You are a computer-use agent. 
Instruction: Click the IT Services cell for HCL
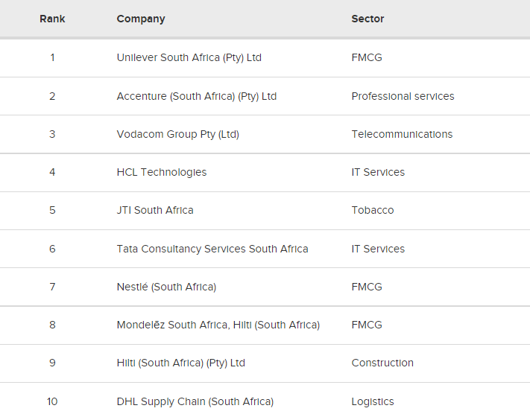coord(378,173)
